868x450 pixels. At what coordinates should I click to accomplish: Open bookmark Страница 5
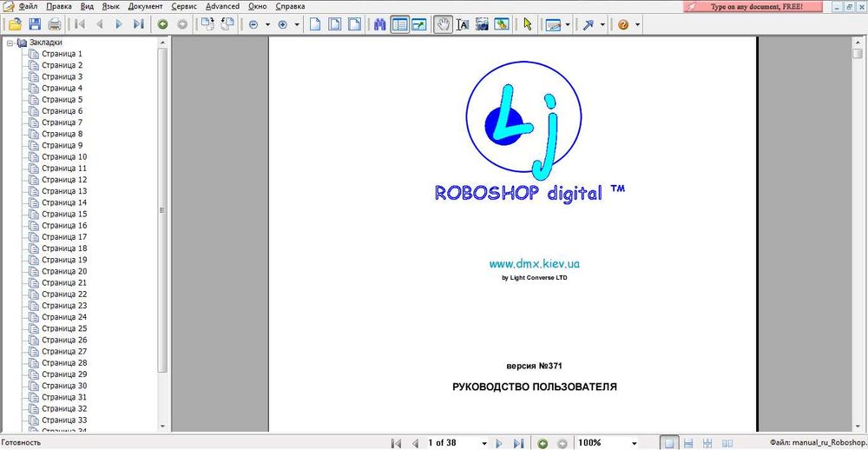point(62,100)
